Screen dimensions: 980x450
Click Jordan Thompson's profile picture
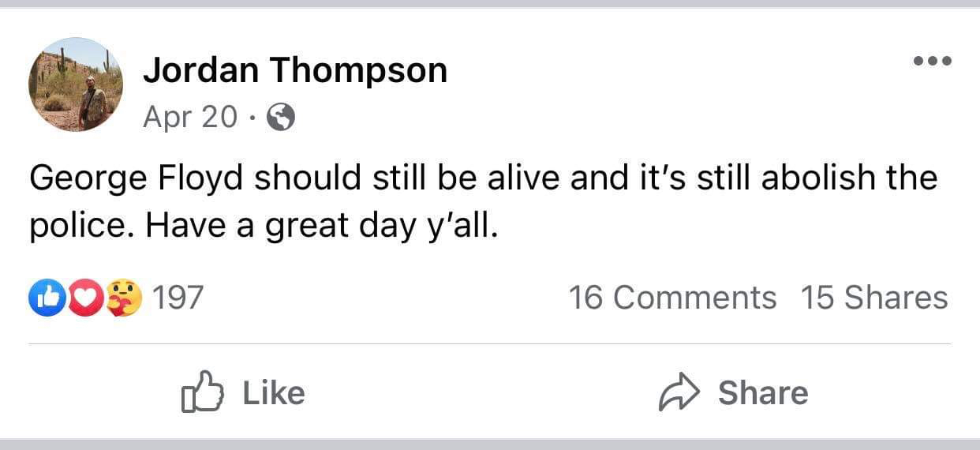click(76, 84)
